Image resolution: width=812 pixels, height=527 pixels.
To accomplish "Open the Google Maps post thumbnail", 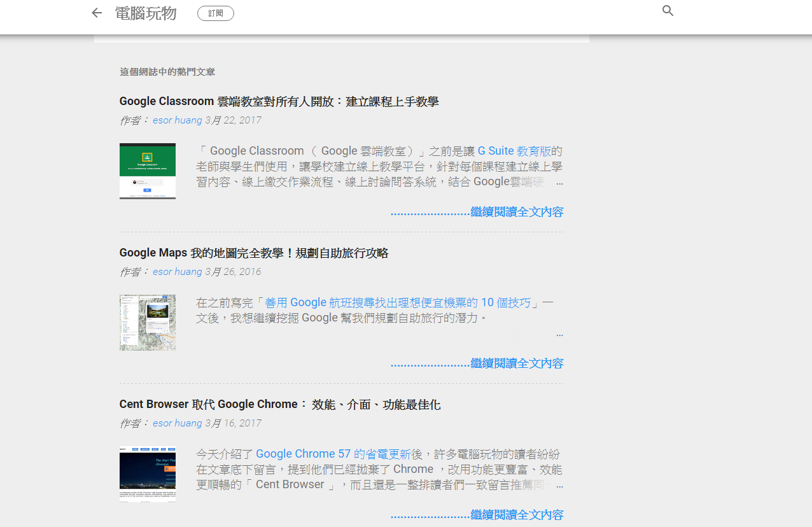I will [148, 323].
